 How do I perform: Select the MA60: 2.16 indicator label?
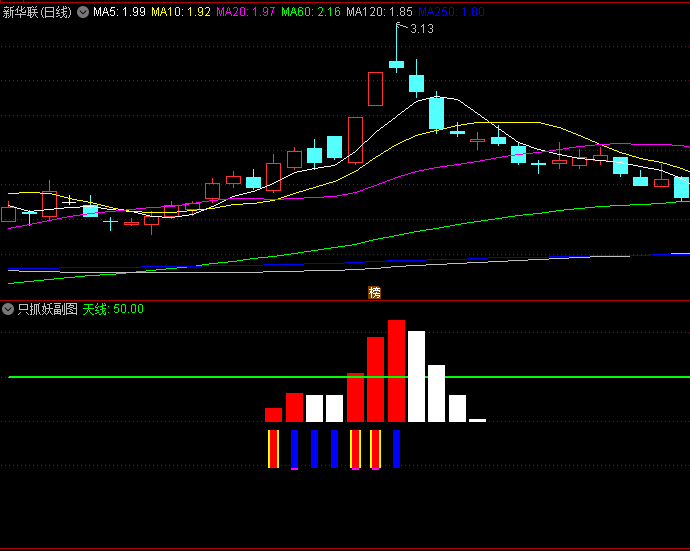[311, 12]
